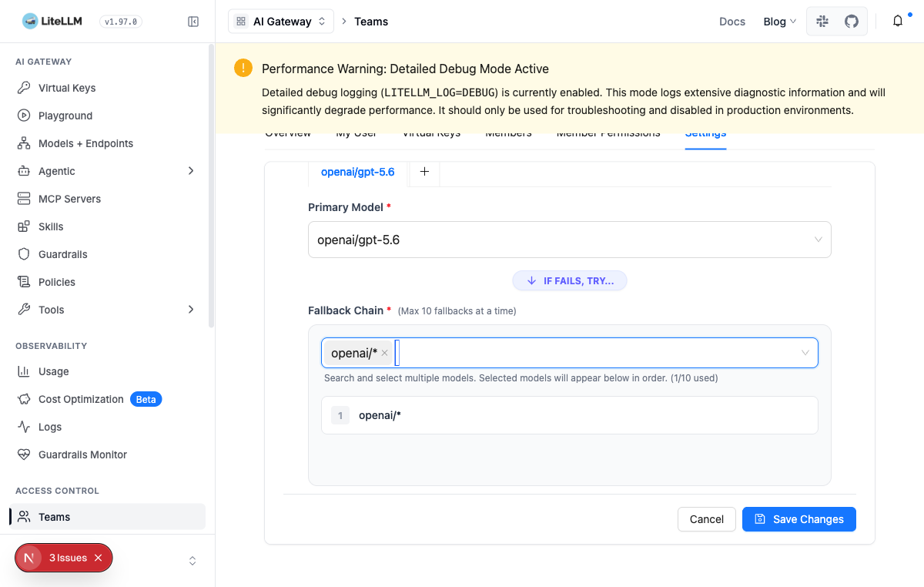Expand the sidebar bottom up-down chevron
This screenshot has height=587, width=924.
pos(192,561)
